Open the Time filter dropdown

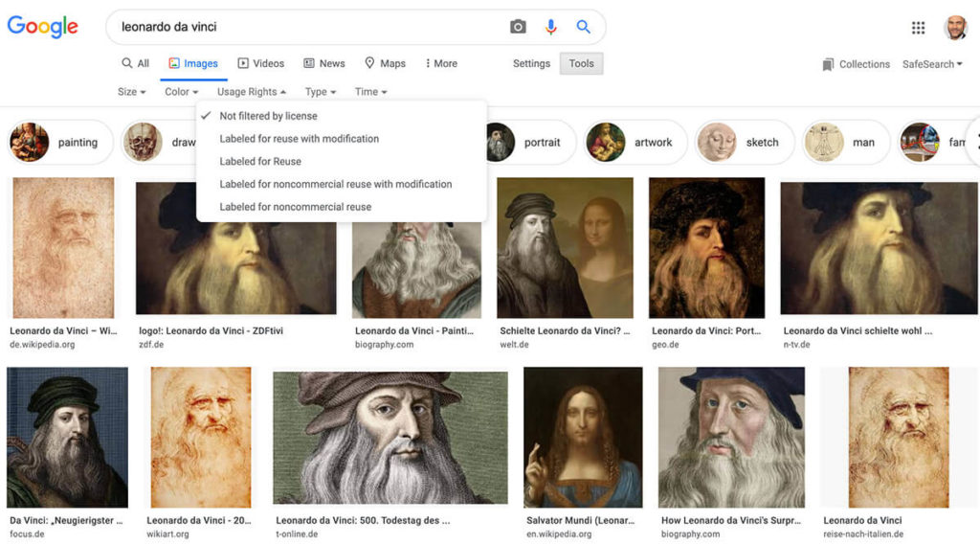tap(370, 92)
